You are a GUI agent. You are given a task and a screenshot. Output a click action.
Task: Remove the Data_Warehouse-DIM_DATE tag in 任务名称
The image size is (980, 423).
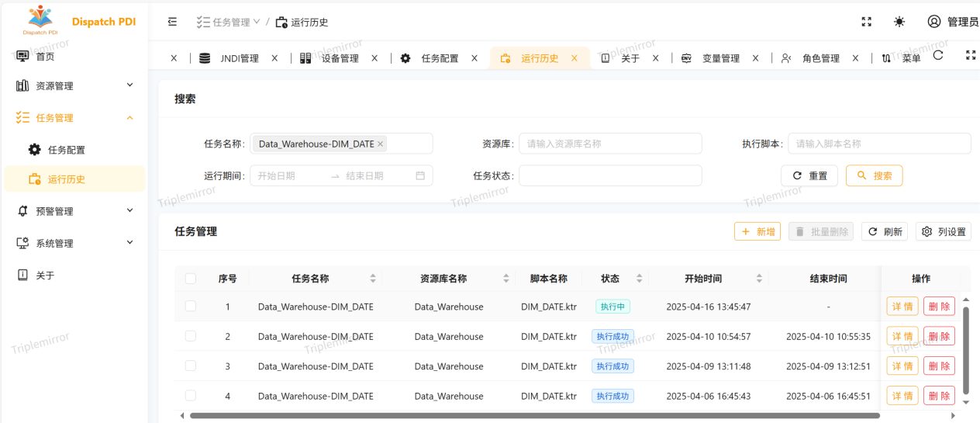pyautogui.click(x=381, y=144)
